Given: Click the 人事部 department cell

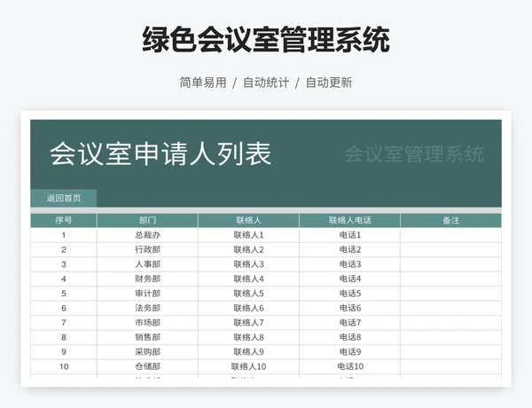Looking at the screenshot, I should 147,264.
